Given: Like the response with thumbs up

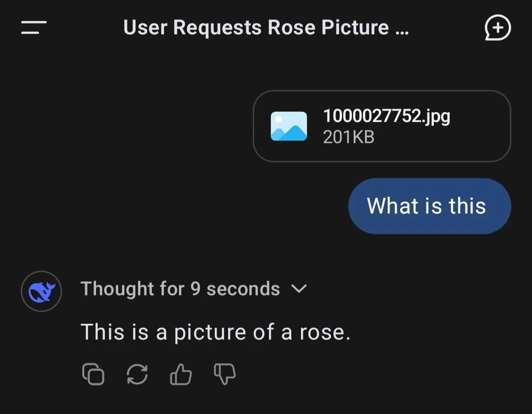Looking at the screenshot, I should pyautogui.click(x=181, y=374).
